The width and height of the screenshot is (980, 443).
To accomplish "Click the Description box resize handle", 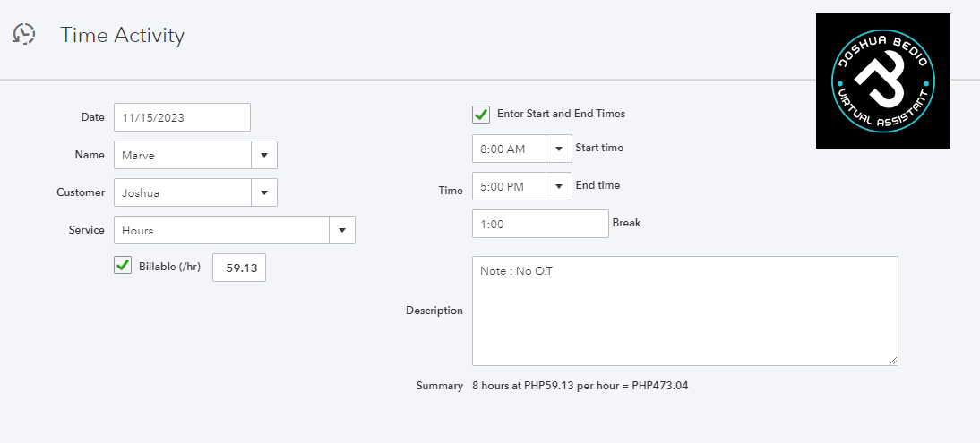I will [x=892, y=360].
